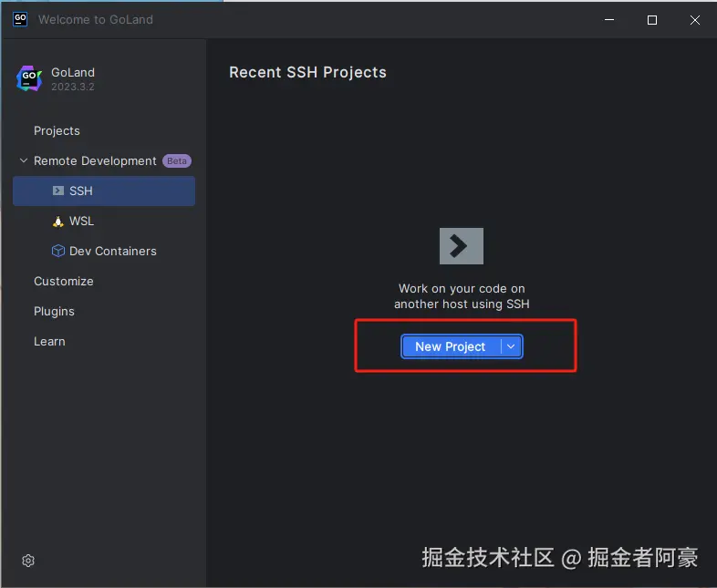
Task: Open the New Project dropdown arrow
Action: click(511, 346)
